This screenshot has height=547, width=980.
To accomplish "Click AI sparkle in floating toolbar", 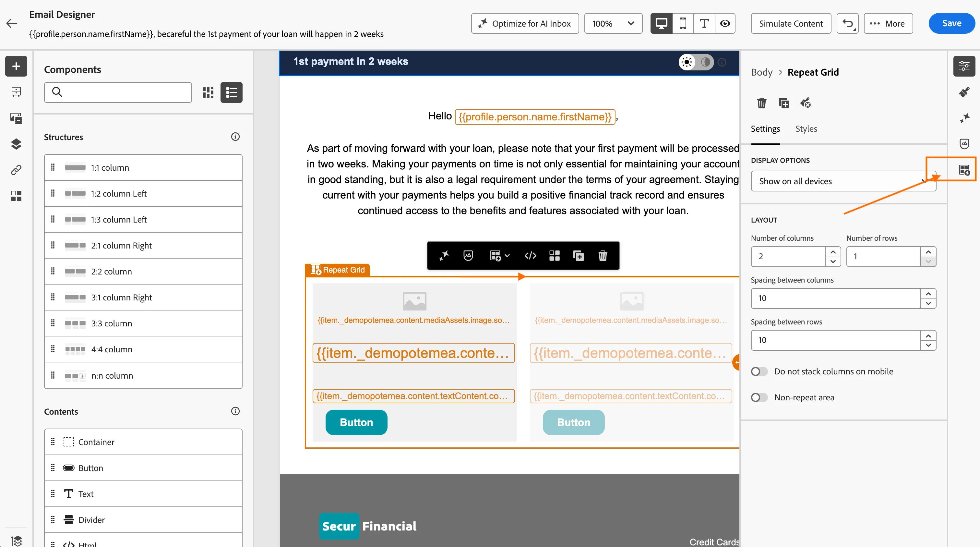I will pyautogui.click(x=444, y=256).
